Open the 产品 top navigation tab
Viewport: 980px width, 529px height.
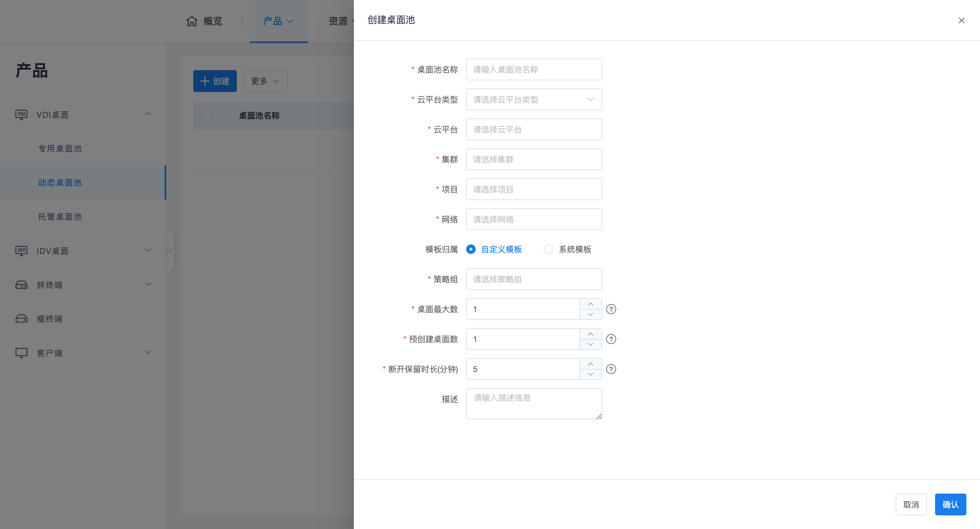(278, 21)
